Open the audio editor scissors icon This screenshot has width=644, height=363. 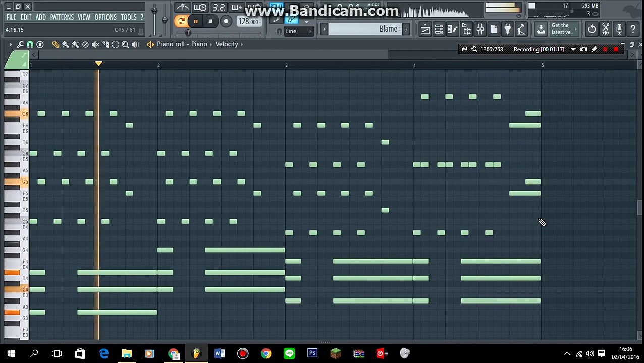606,30
